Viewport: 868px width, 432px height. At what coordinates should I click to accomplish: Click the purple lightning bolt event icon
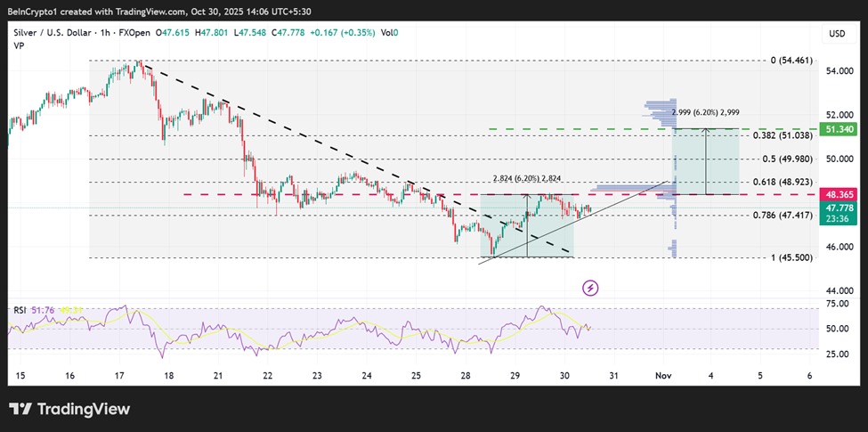[x=590, y=288]
